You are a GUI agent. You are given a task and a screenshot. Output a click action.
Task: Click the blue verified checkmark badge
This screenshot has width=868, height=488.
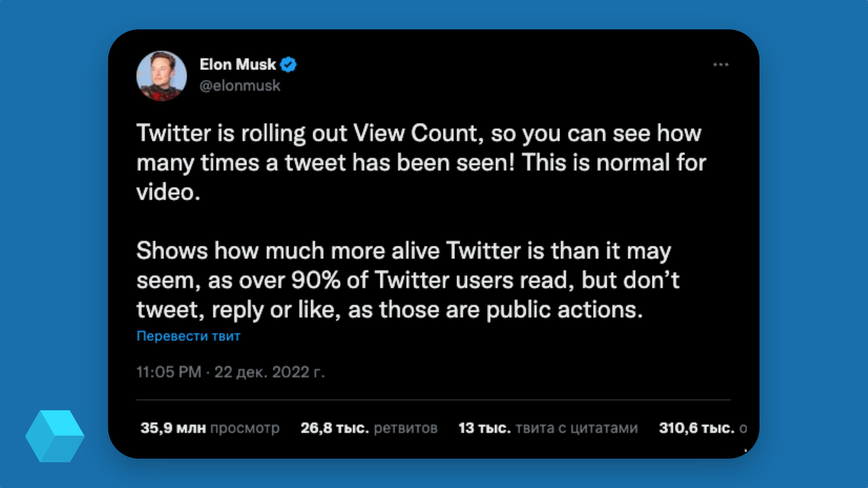288,64
